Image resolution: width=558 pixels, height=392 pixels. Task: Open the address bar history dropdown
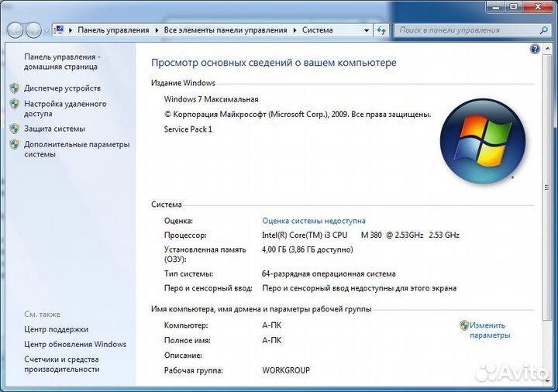point(366,30)
